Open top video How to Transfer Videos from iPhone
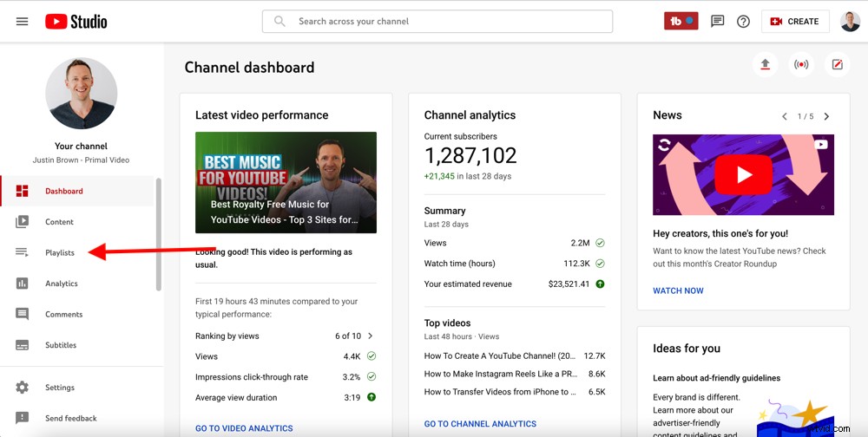The width and height of the screenshot is (868, 437). (x=500, y=392)
